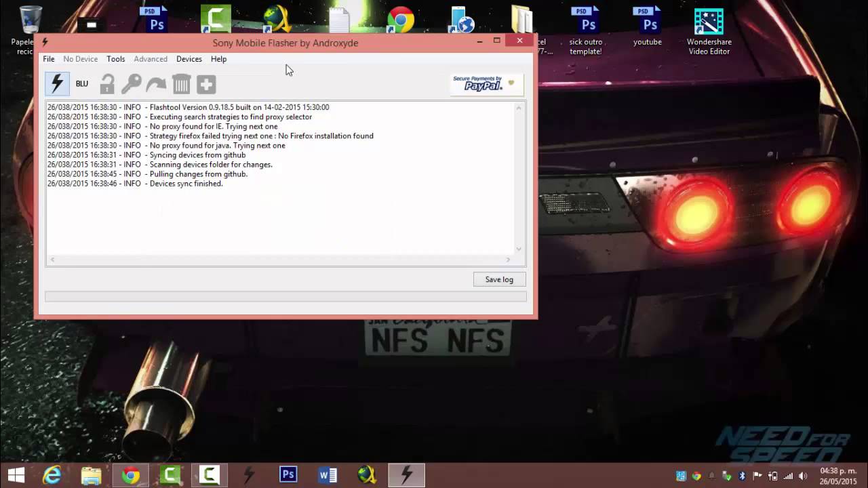
Task: Click log line 'No proxy found for java'
Action: point(166,145)
